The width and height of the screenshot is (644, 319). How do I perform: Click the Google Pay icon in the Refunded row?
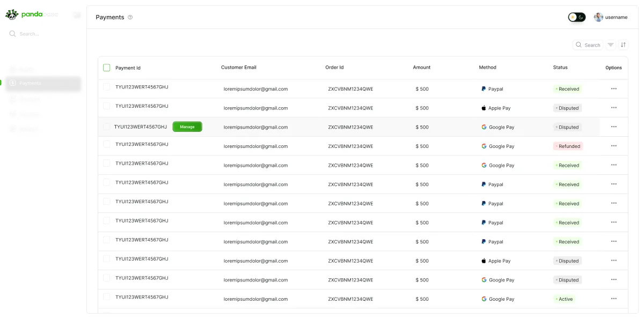coord(484,146)
